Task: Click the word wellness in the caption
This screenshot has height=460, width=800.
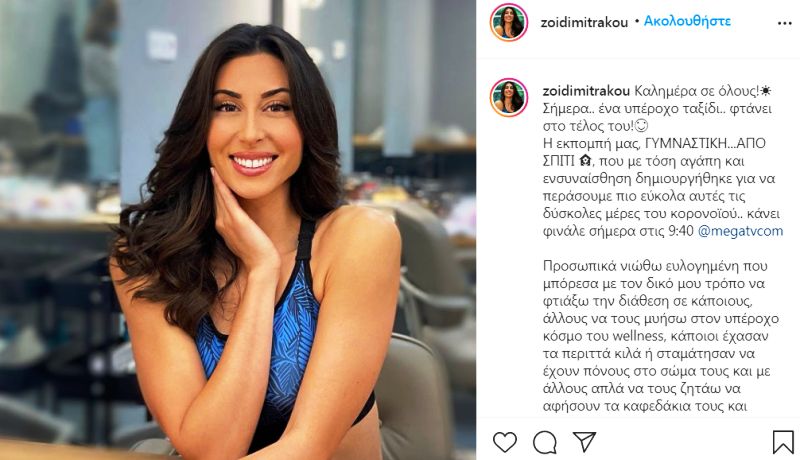Action: point(637,336)
